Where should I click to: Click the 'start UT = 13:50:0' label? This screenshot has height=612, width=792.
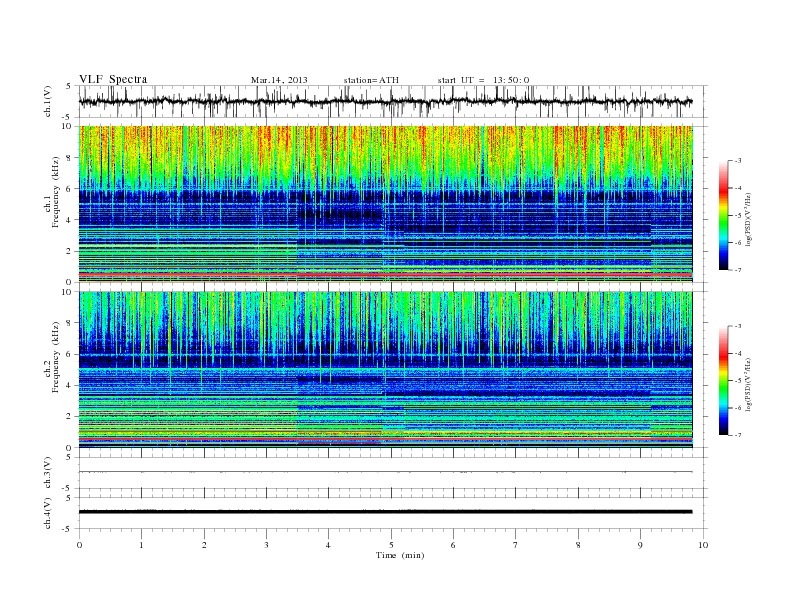coord(483,80)
